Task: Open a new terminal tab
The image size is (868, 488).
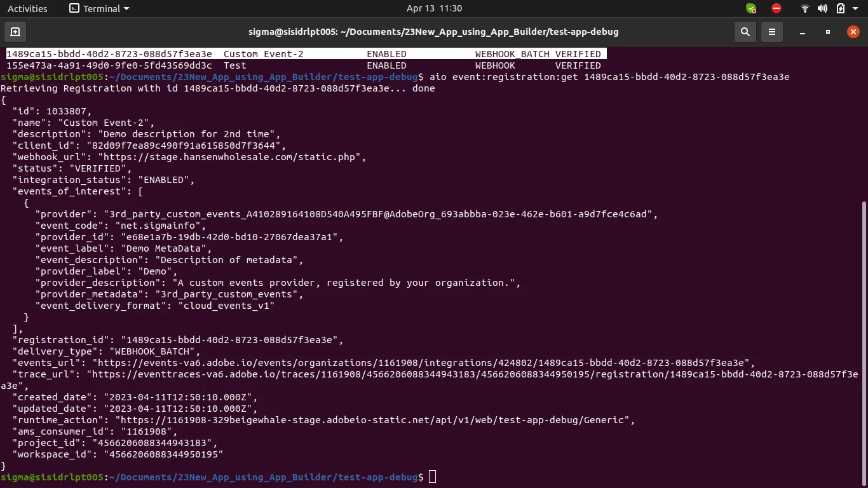Action: pyautogui.click(x=15, y=32)
